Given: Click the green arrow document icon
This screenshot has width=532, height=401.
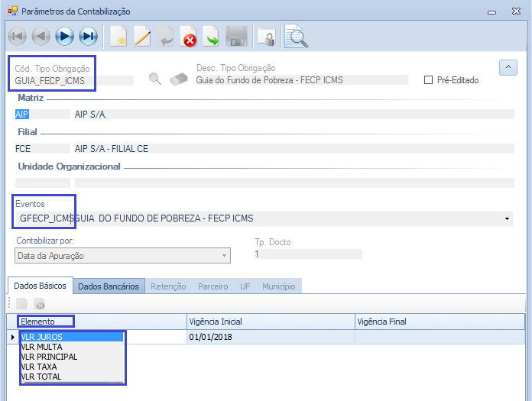Looking at the screenshot, I should pos(211,36).
